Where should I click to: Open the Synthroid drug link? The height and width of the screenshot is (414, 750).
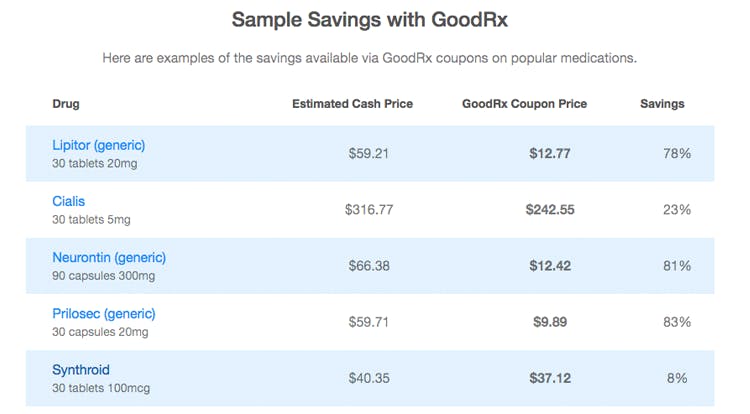(x=81, y=370)
